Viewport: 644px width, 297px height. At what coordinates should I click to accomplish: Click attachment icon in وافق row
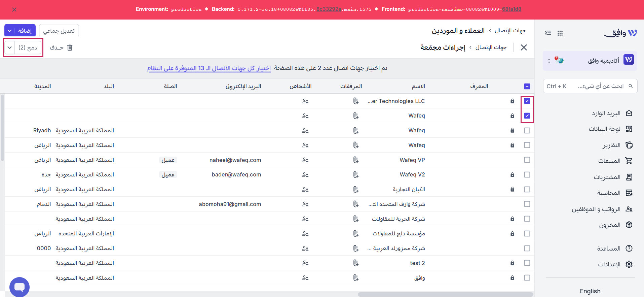pyautogui.click(x=356, y=278)
